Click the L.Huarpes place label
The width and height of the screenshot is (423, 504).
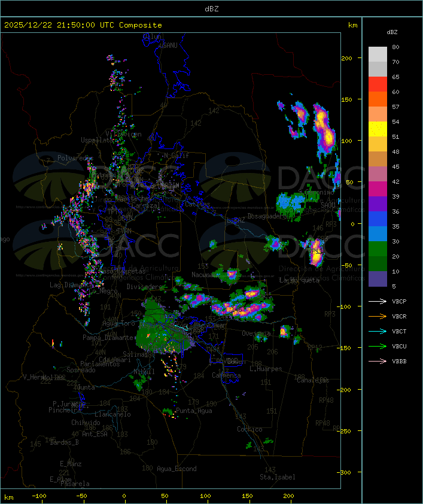click(266, 369)
